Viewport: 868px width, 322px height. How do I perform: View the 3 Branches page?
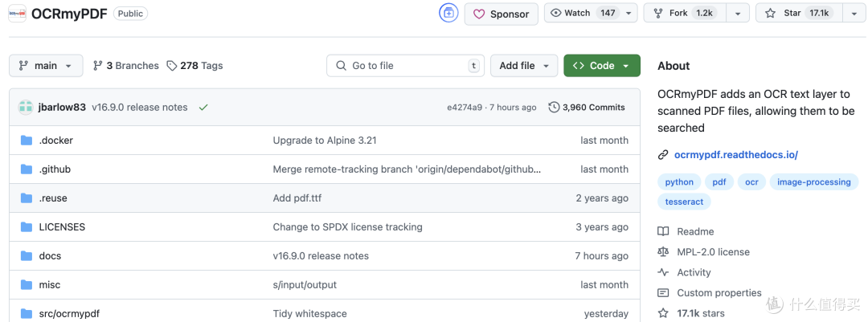point(125,66)
